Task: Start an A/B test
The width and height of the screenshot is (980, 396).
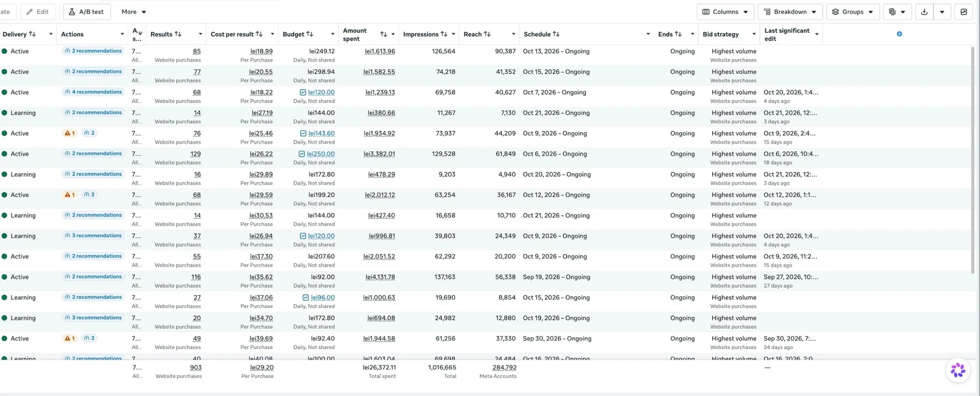Action: coord(87,12)
